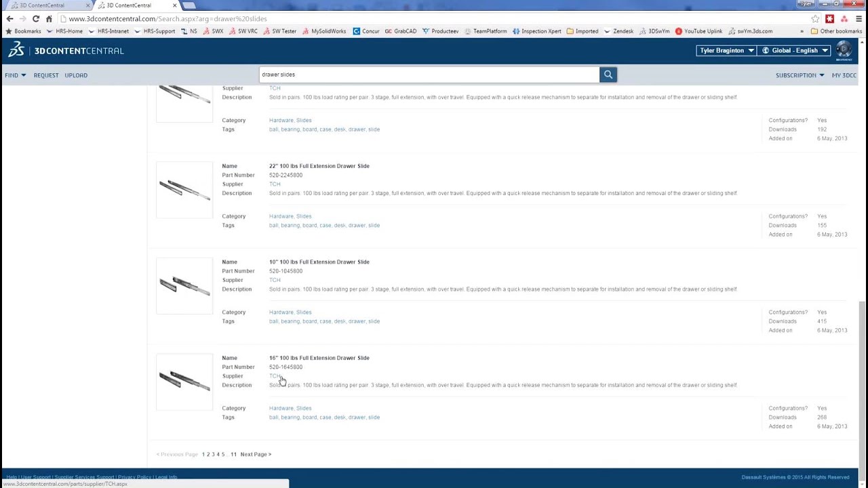
Task: Open the user avatar at top right
Action: [x=844, y=50]
